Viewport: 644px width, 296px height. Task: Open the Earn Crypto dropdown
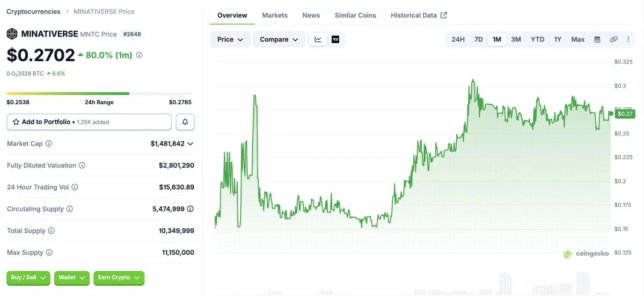pos(119,278)
